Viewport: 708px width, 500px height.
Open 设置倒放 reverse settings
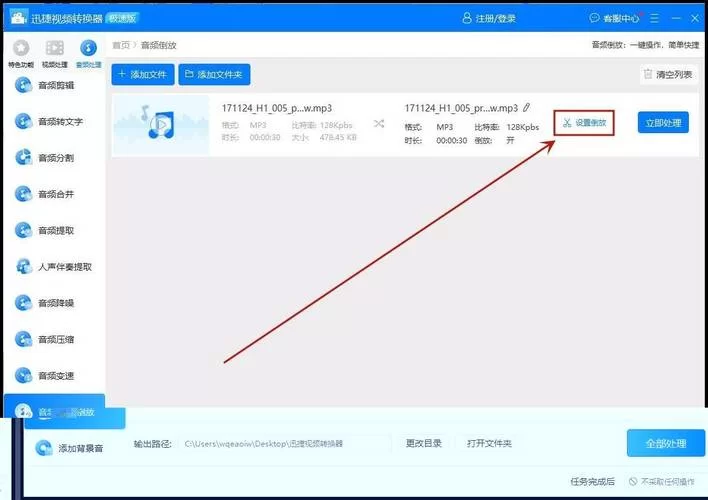coord(584,123)
